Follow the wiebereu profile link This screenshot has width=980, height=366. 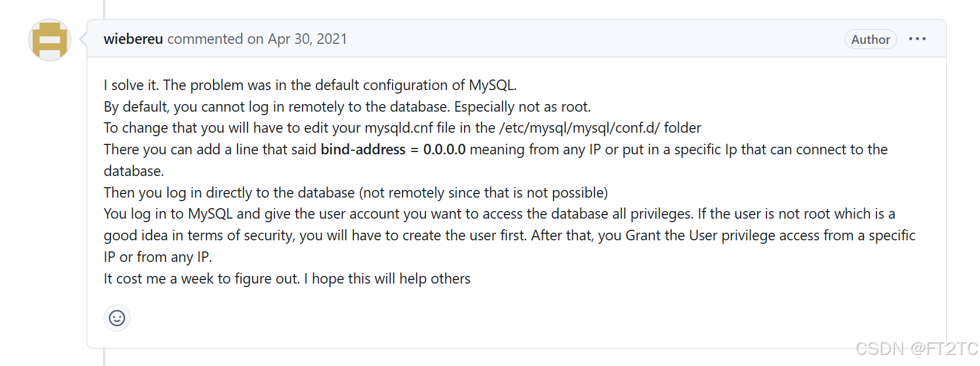133,39
